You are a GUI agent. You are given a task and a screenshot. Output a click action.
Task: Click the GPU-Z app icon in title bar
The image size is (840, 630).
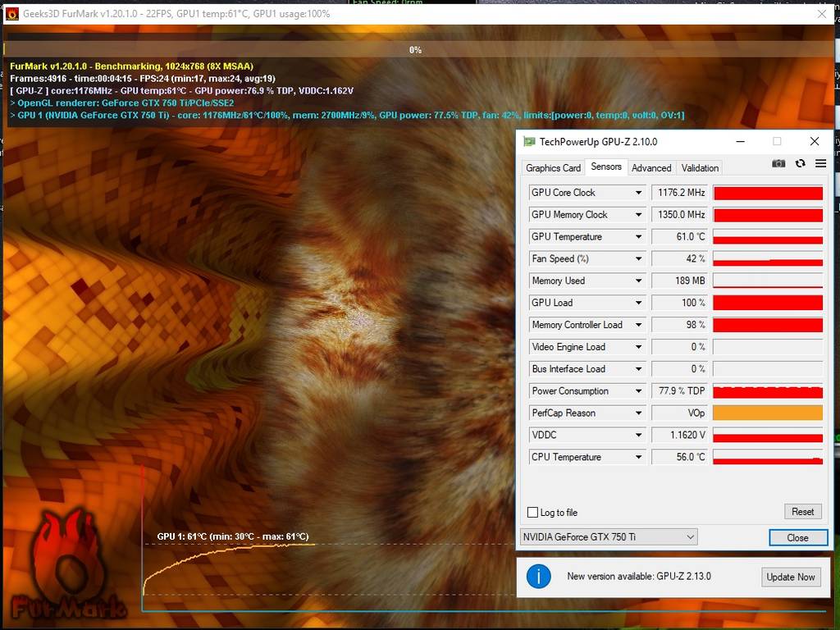coord(529,141)
